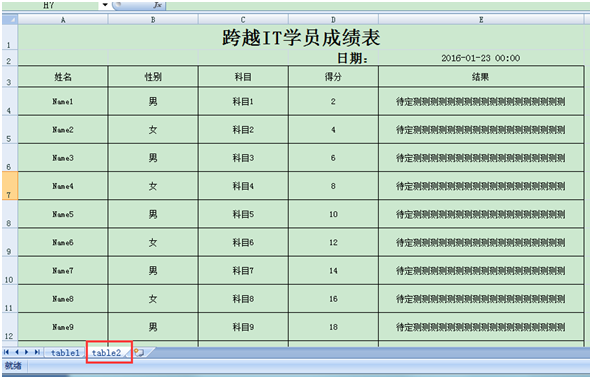The image size is (592, 379).
Task: Click the 科目 header cell
Action: coord(243,77)
